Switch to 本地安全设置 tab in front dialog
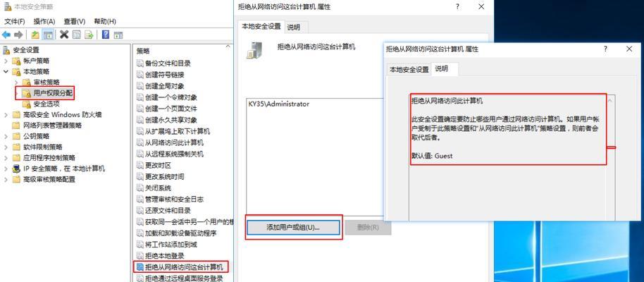Screen dimensions: 644x282 click(409, 70)
